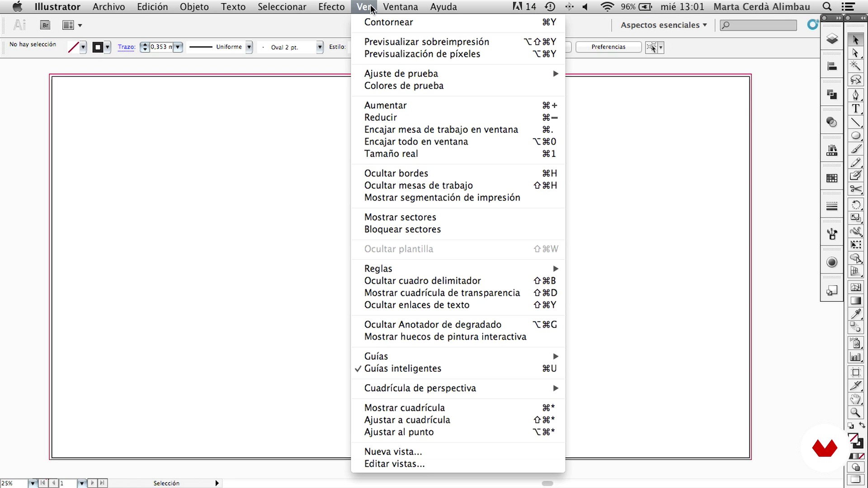Open the Layers panel icon
Image resolution: width=868 pixels, height=488 pixels.
pos(832,39)
